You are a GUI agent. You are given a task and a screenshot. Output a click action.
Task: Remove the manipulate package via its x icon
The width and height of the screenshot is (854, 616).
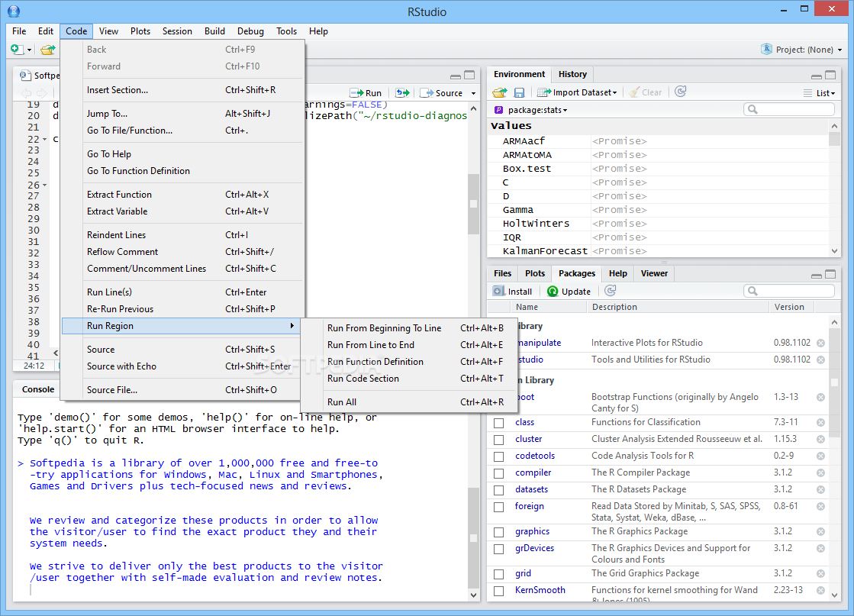(820, 343)
